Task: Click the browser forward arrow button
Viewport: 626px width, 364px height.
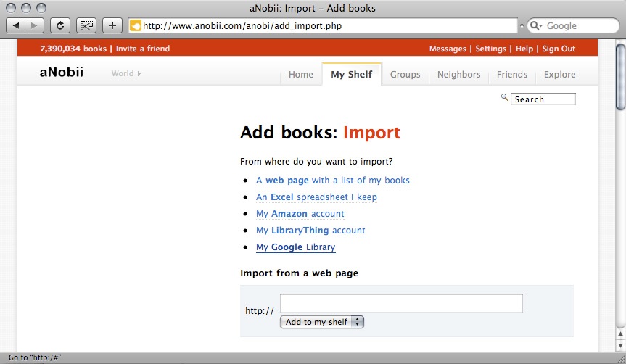Action: (34, 25)
